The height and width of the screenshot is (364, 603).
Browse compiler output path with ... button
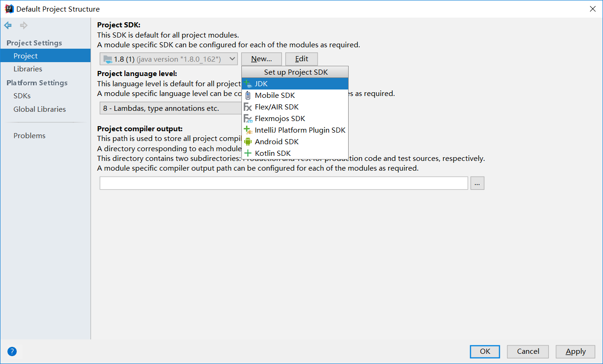477,183
